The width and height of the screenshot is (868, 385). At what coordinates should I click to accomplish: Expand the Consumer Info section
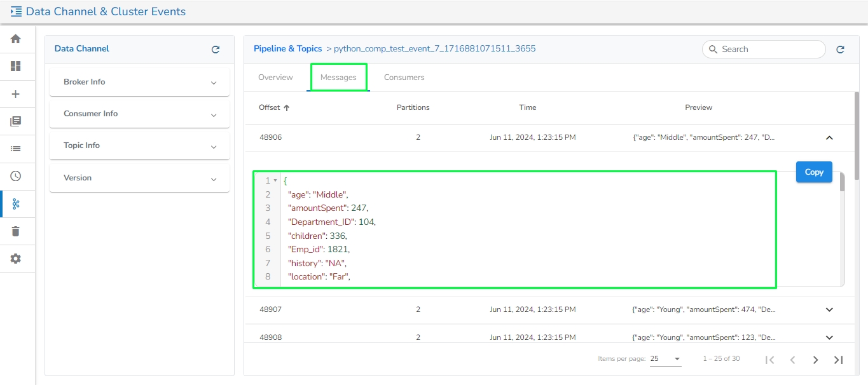pos(139,114)
